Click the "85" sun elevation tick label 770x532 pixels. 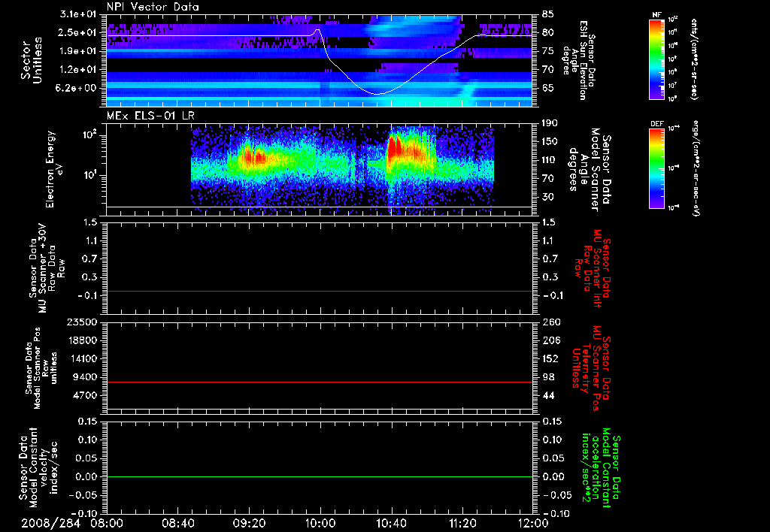click(x=548, y=14)
